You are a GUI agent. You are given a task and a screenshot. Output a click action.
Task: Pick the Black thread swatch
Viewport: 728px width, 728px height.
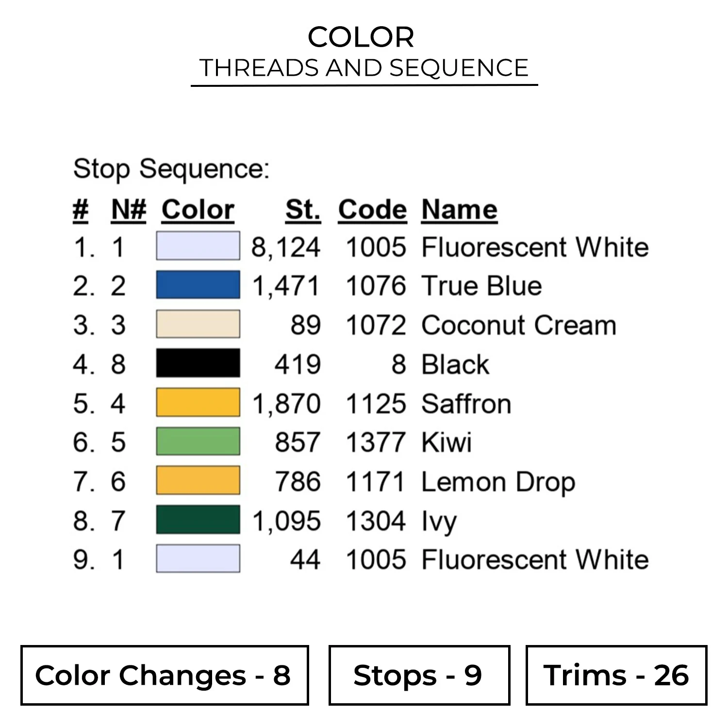tap(198, 363)
